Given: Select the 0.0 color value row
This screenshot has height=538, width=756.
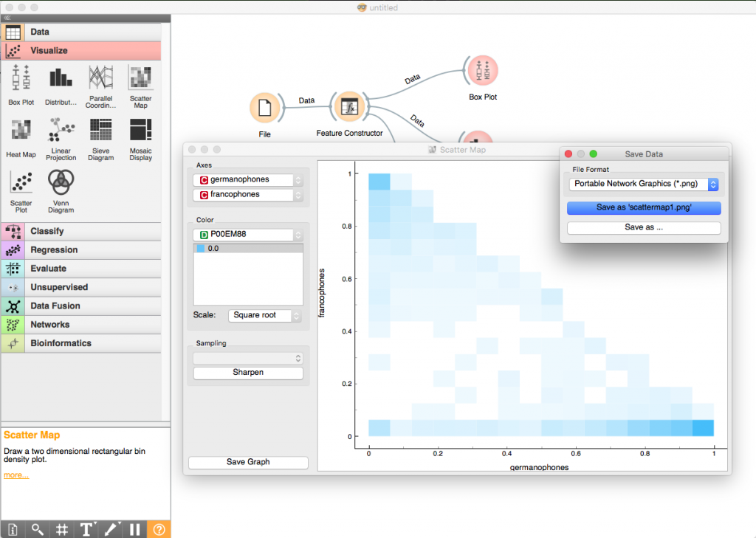Looking at the screenshot, I should (248, 249).
